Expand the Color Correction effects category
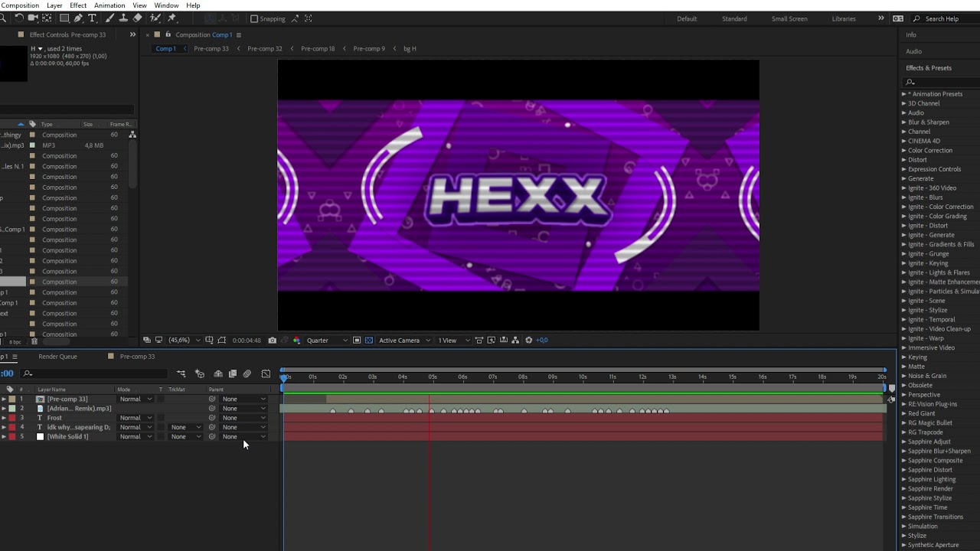980x551 pixels. 930,150
